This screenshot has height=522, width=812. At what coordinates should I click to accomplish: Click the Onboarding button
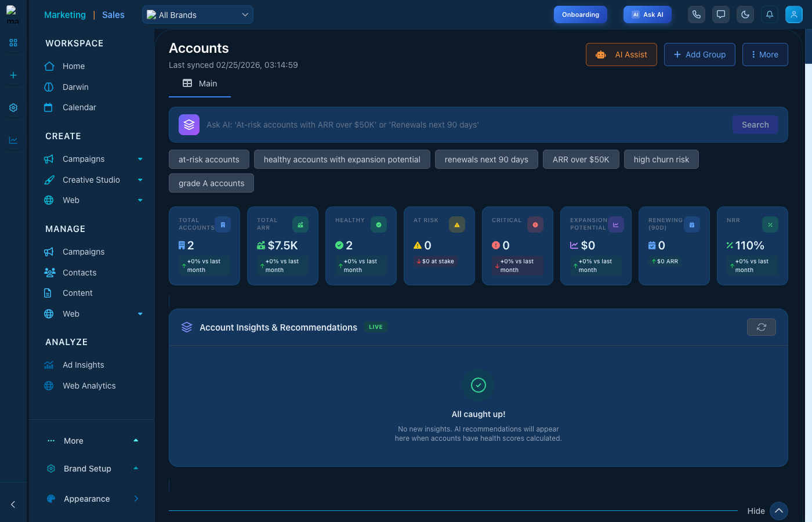pyautogui.click(x=581, y=14)
